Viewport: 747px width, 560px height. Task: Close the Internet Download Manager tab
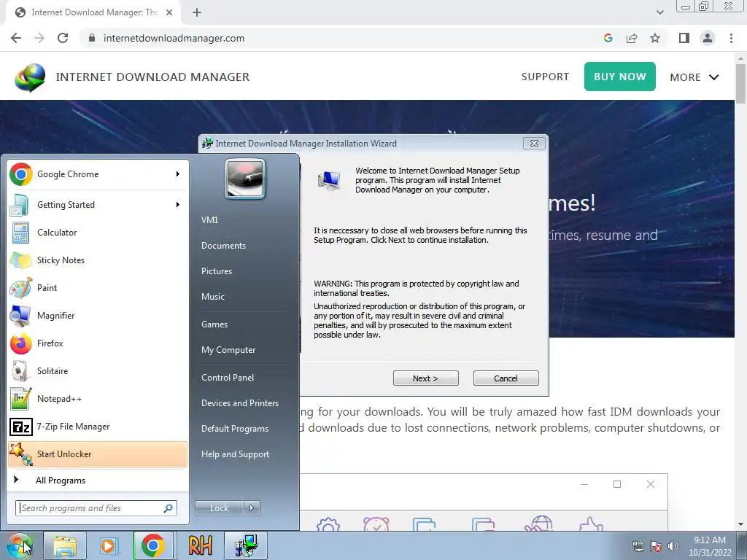tap(169, 12)
